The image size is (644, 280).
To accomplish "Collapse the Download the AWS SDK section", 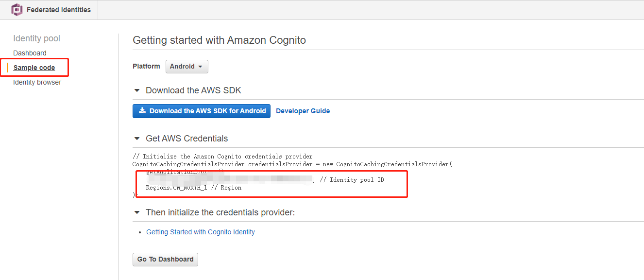I will pyautogui.click(x=136, y=90).
